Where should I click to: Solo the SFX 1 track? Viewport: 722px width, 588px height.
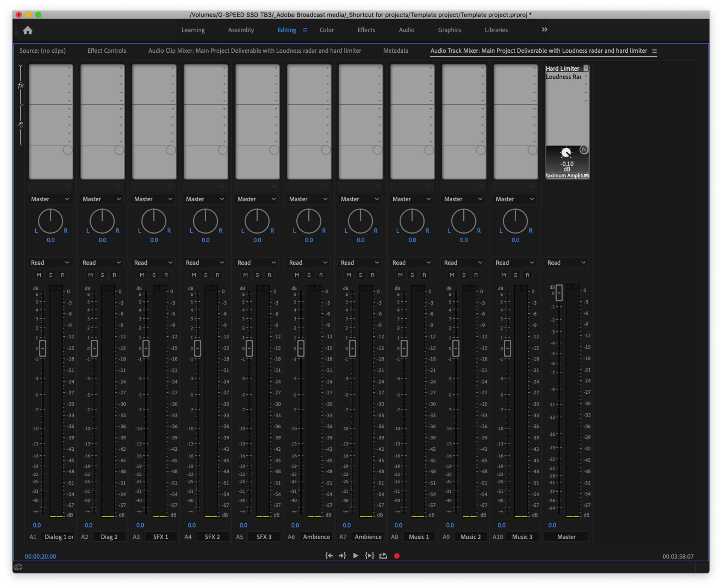point(154,275)
